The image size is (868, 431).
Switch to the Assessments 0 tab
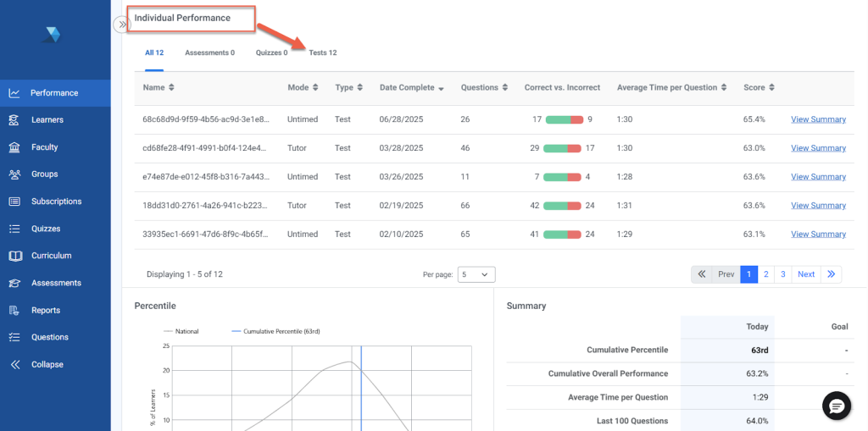tap(209, 52)
